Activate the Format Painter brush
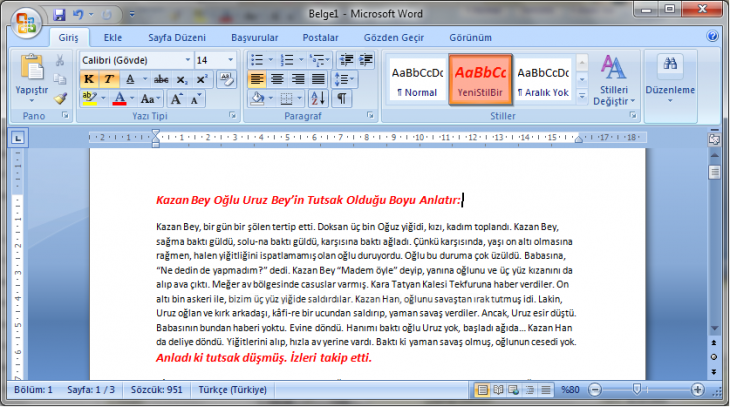Screen dimensions: 730x407 tap(60, 98)
